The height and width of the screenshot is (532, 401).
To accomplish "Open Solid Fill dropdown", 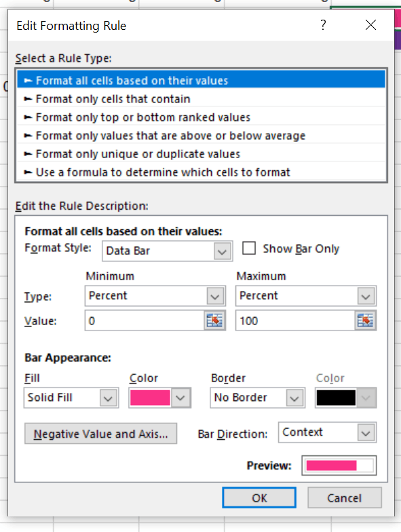I will [71, 398].
